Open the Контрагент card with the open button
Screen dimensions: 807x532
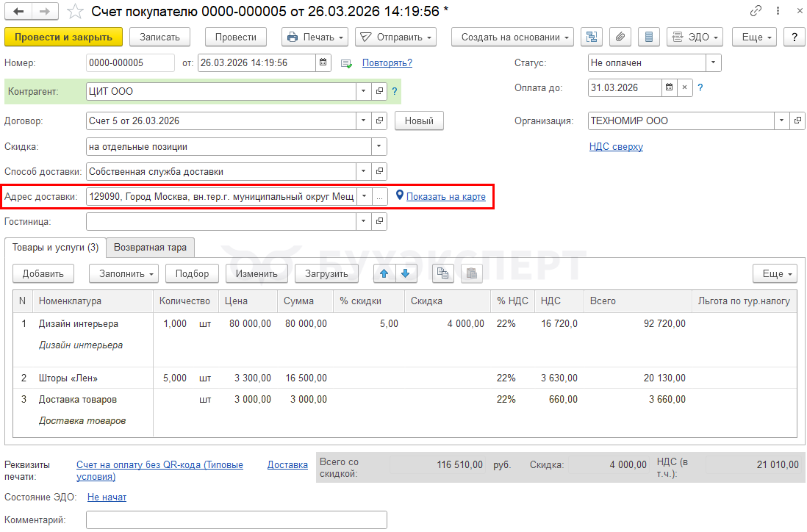[380, 92]
